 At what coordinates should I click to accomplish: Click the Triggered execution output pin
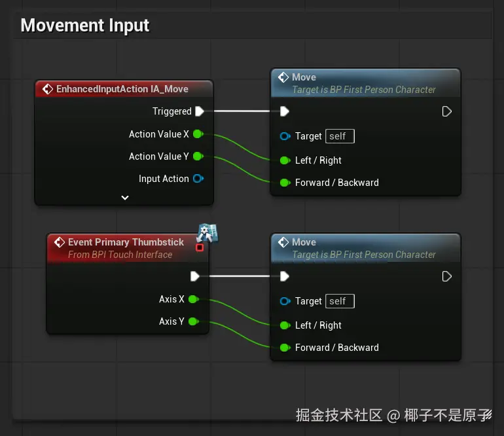[x=199, y=111]
